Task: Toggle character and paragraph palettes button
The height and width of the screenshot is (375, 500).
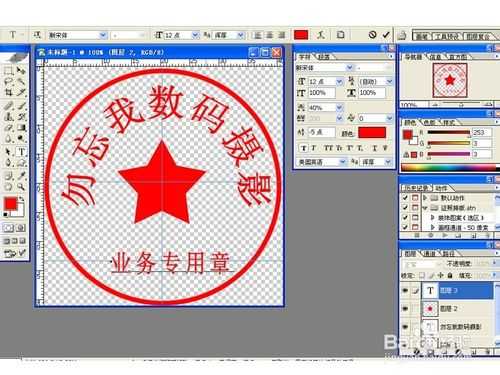Action: (x=340, y=35)
